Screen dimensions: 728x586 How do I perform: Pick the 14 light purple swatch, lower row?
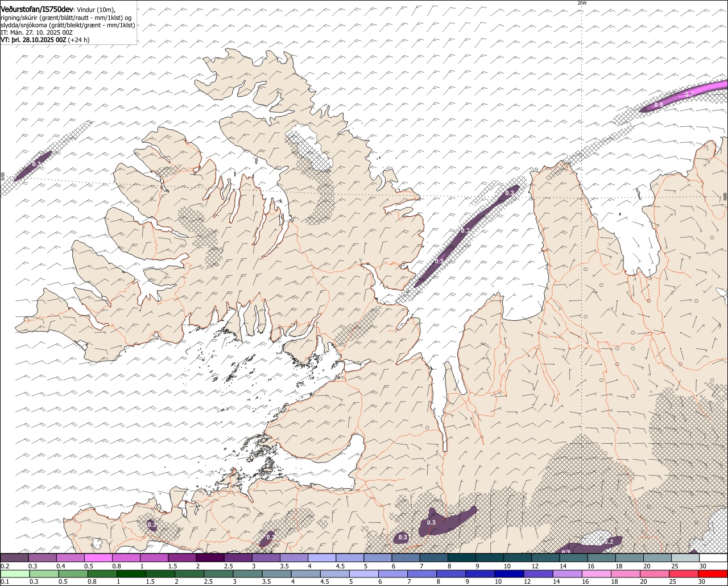tap(567, 573)
